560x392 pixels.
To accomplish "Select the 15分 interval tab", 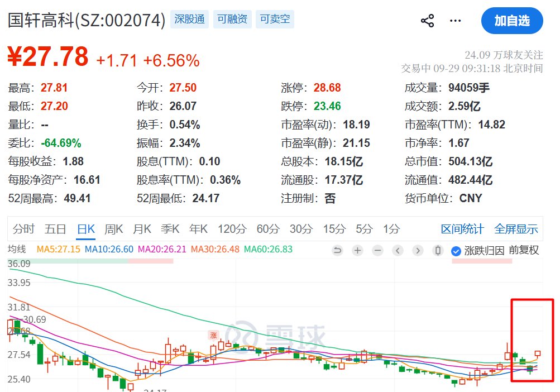I will click(x=334, y=229).
